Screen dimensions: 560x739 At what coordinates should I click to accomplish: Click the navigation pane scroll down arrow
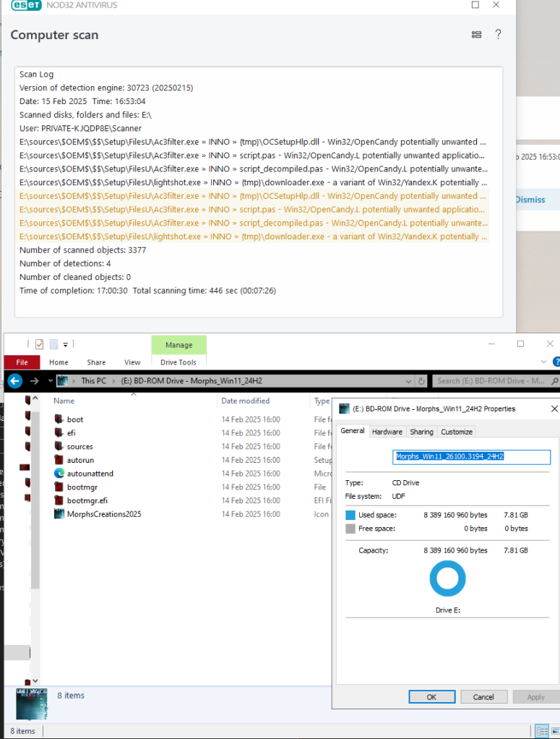click(35, 681)
